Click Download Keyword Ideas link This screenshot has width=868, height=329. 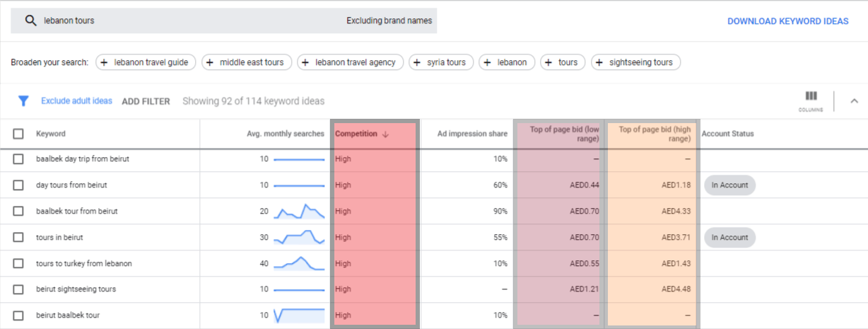point(787,21)
